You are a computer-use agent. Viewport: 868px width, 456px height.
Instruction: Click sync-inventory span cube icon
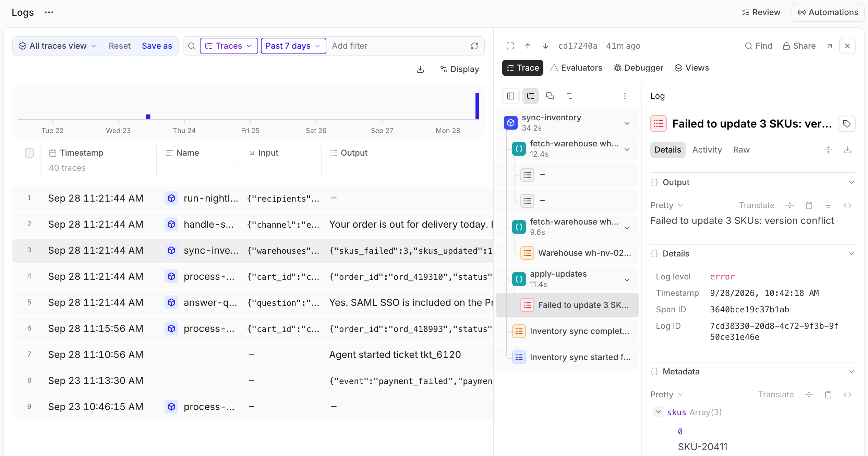click(x=511, y=123)
